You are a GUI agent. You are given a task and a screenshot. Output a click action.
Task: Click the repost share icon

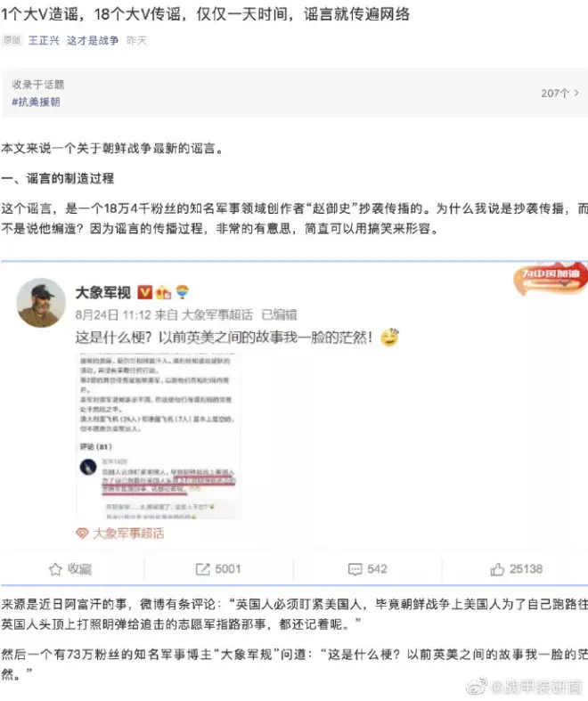coord(202,569)
